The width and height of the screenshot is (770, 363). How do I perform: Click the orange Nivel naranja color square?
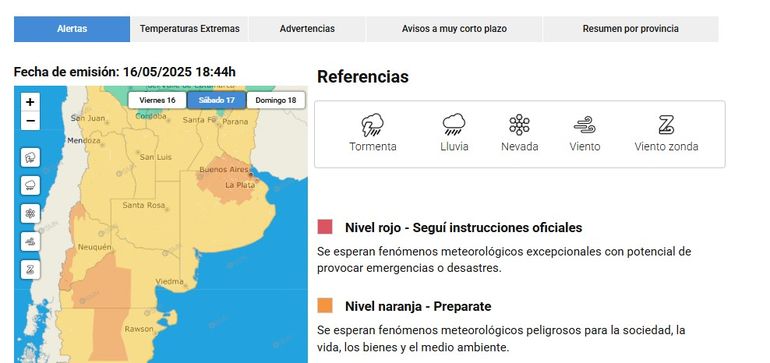pyautogui.click(x=325, y=306)
